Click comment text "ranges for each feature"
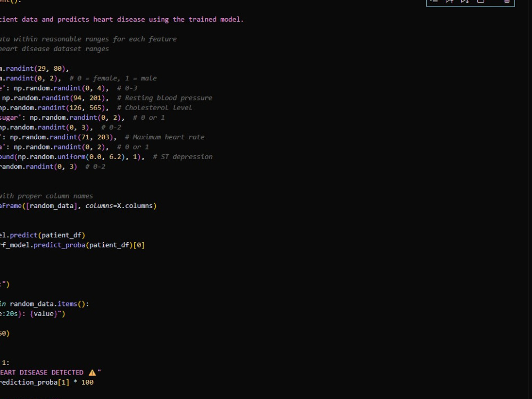 [x=131, y=39]
